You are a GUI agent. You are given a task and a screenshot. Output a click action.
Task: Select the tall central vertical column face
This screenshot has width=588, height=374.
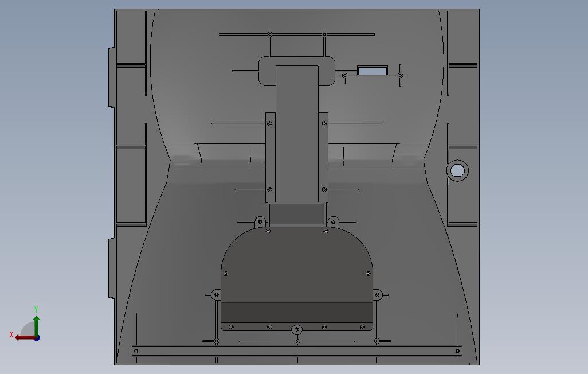click(297, 134)
